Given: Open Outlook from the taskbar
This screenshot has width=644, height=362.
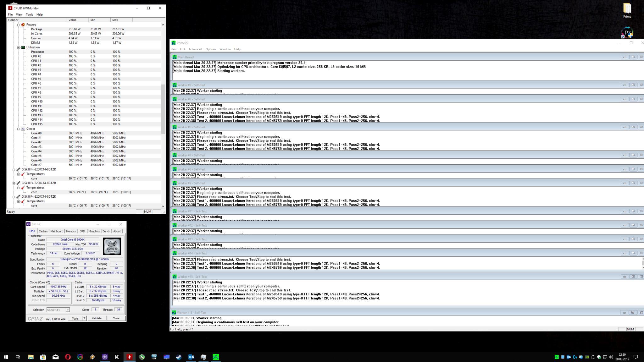Looking at the screenshot, I should (191, 357).
